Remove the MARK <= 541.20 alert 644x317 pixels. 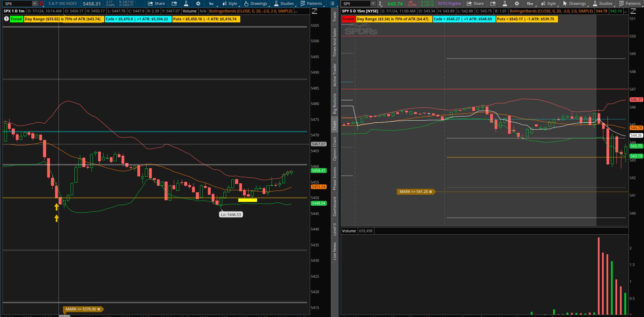(430, 192)
